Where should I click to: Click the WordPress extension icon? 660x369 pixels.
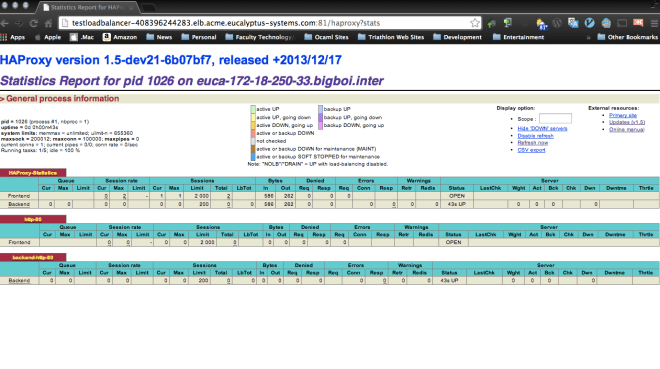coord(557,23)
